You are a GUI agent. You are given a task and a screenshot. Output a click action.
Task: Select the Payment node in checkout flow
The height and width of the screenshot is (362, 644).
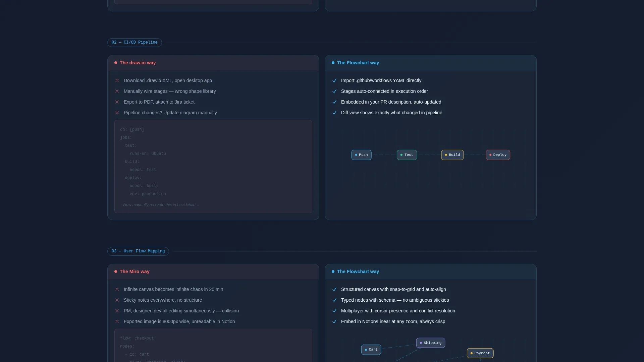[480, 353]
